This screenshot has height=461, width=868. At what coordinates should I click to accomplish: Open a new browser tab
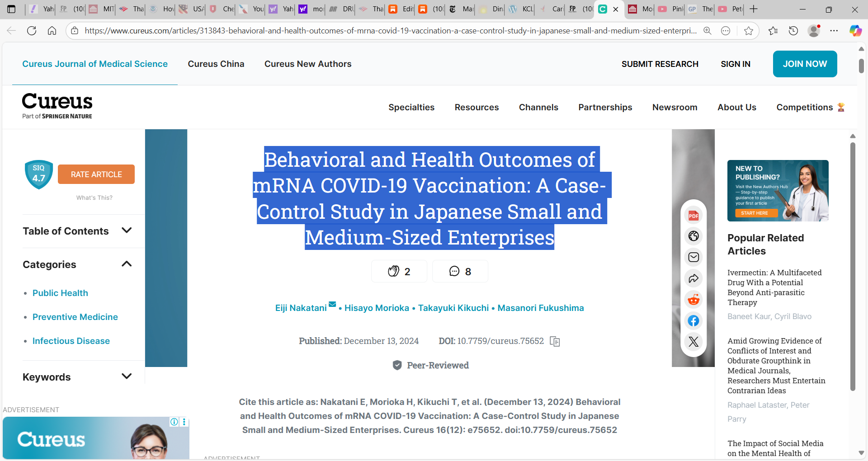click(754, 9)
